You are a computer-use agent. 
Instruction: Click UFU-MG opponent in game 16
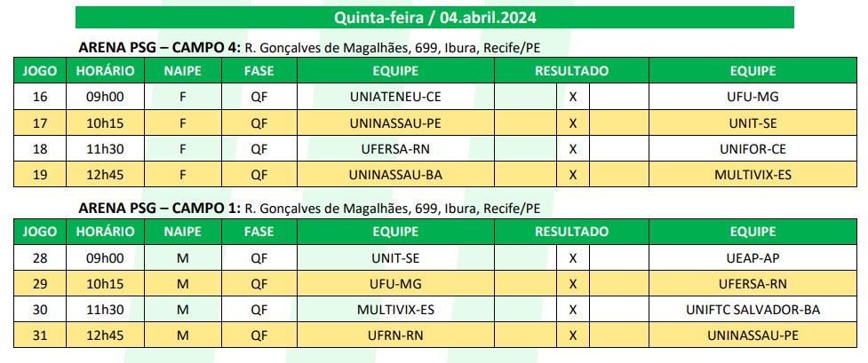(753, 97)
